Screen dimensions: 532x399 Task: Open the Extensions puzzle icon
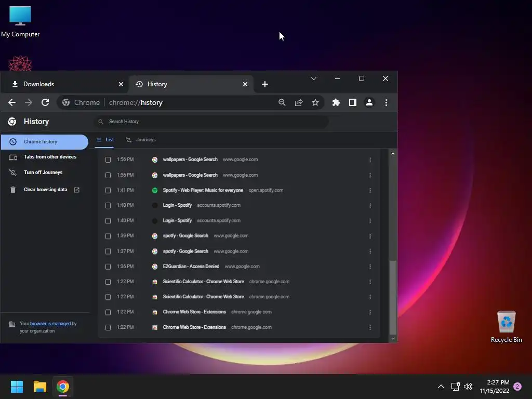click(x=336, y=102)
